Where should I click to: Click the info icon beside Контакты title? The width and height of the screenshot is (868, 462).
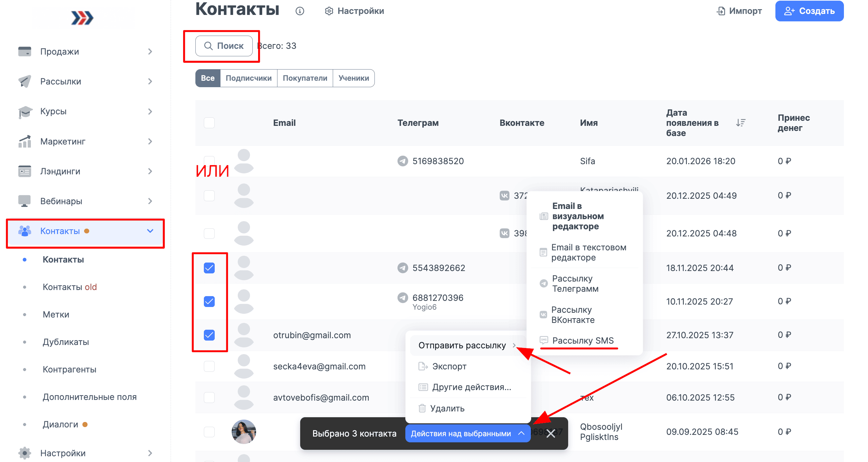(x=300, y=11)
